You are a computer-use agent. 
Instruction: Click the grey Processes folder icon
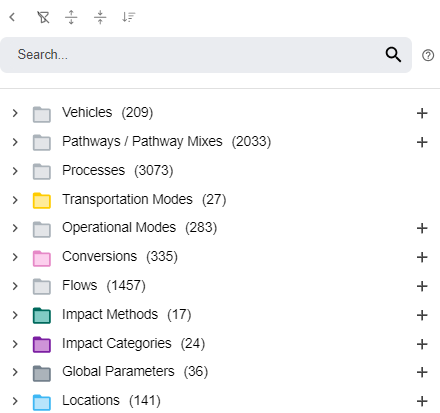click(42, 172)
